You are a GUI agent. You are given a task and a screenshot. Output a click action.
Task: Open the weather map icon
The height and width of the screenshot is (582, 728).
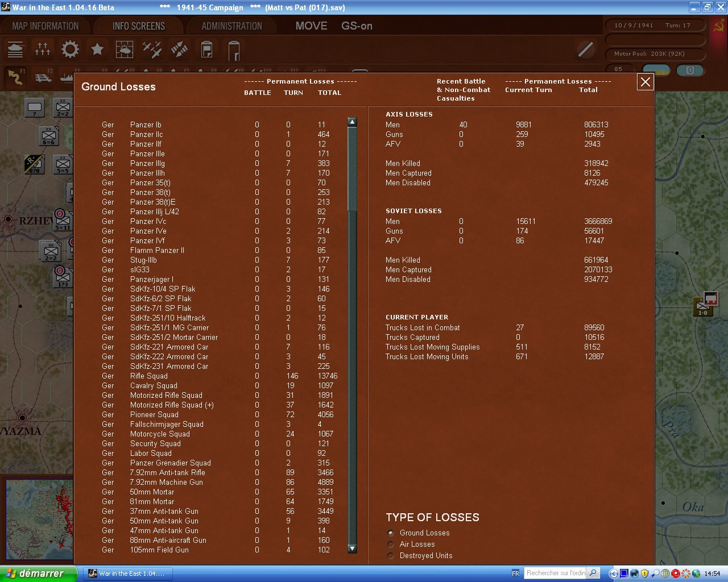click(125, 49)
